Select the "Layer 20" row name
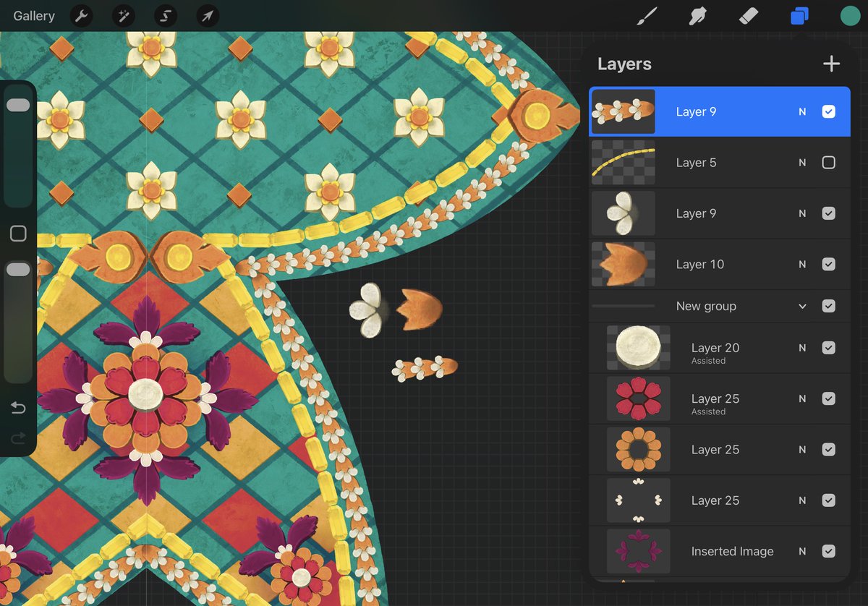 pyautogui.click(x=715, y=348)
